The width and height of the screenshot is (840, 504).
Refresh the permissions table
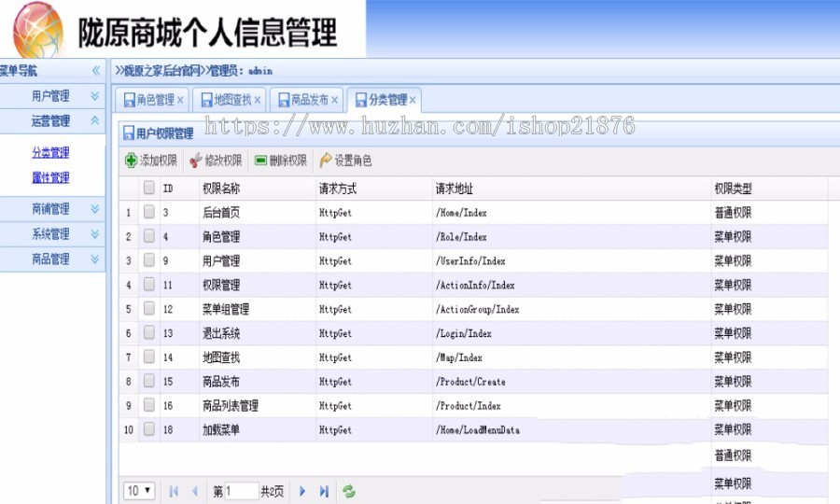pos(349,491)
